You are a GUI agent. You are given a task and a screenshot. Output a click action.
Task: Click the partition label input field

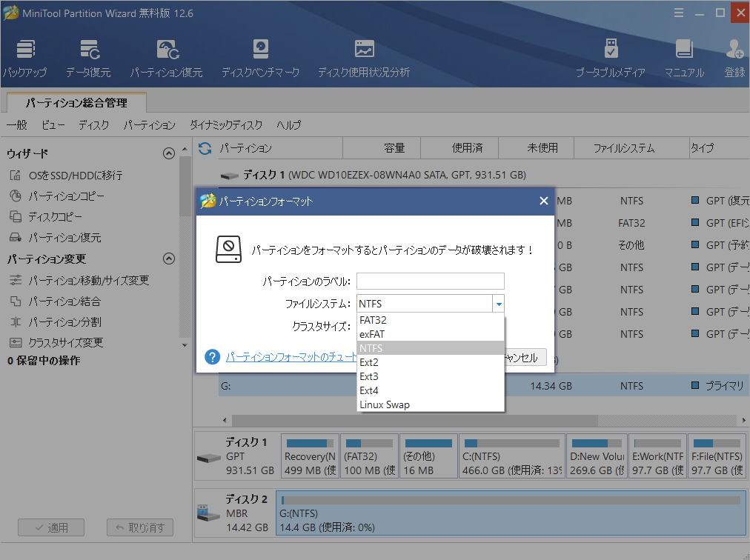click(430, 281)
